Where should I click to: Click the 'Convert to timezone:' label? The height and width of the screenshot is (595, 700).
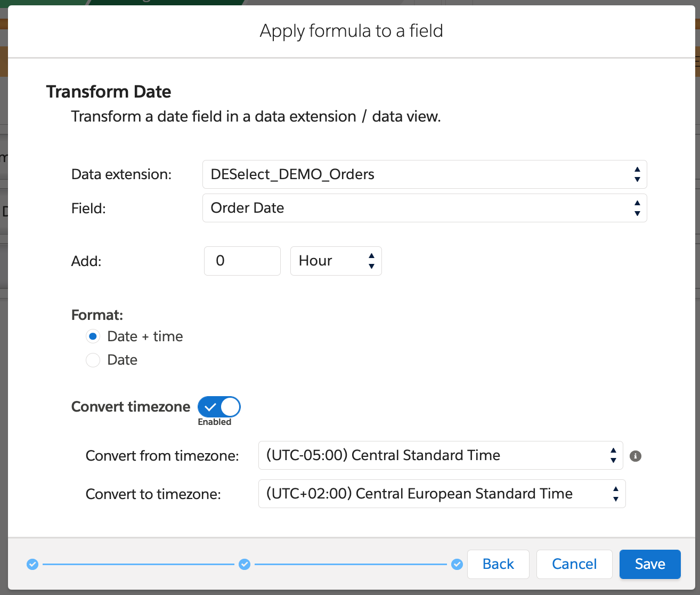tap(153, 494)
